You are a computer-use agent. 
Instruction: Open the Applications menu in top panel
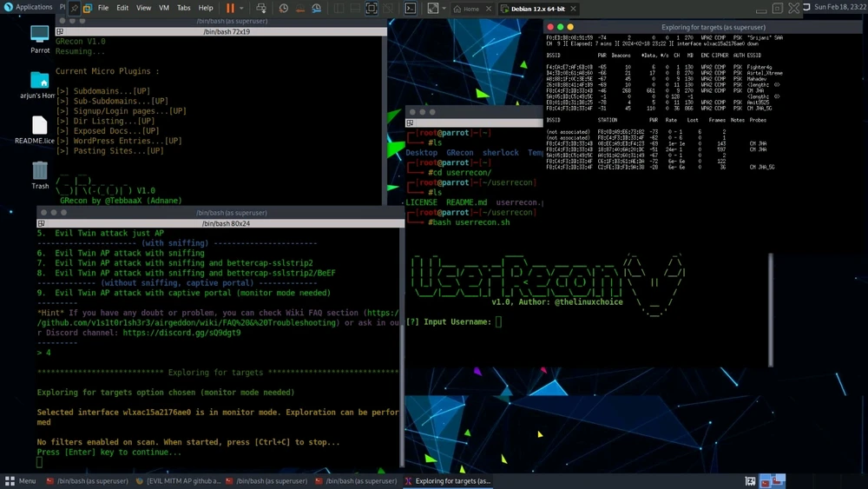(29, 7)
